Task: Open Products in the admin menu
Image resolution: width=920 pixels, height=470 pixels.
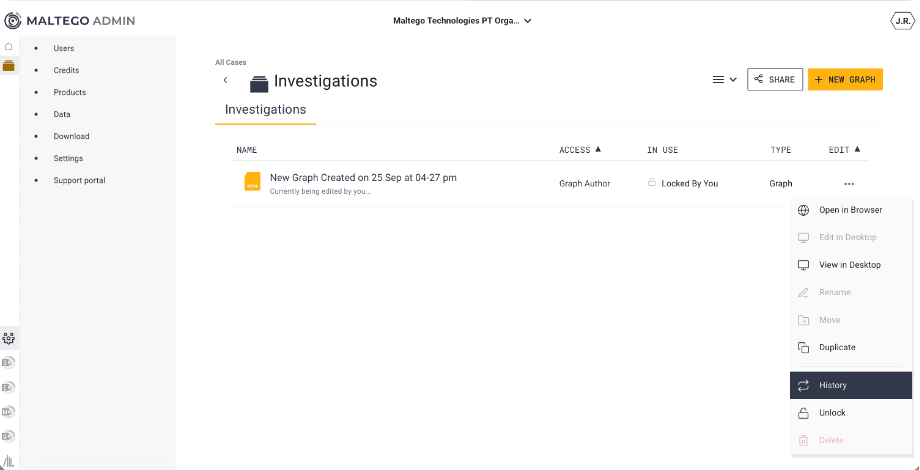Action: (x=70, y=92)
